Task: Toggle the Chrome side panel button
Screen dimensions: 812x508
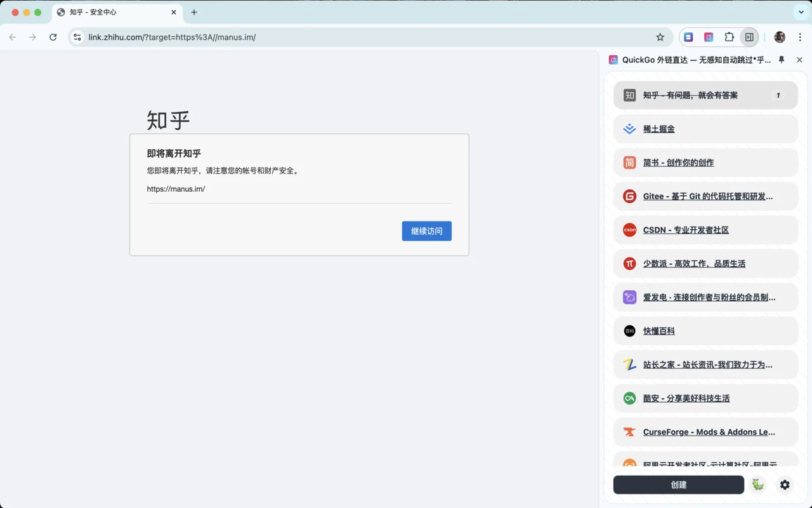Action: 749,37
